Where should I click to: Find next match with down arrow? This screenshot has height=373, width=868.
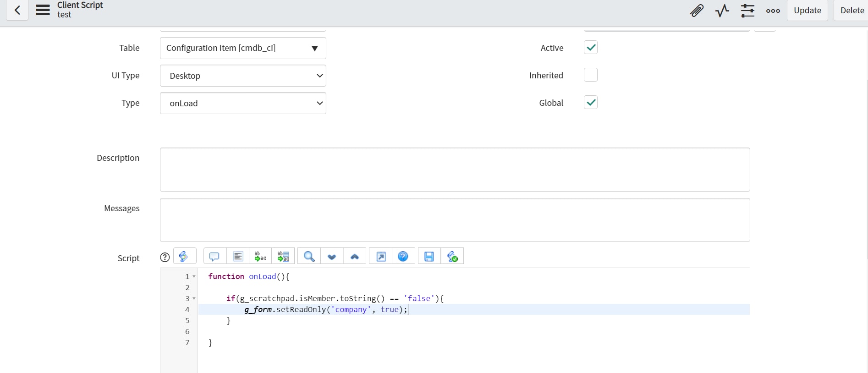pos(332,256)
